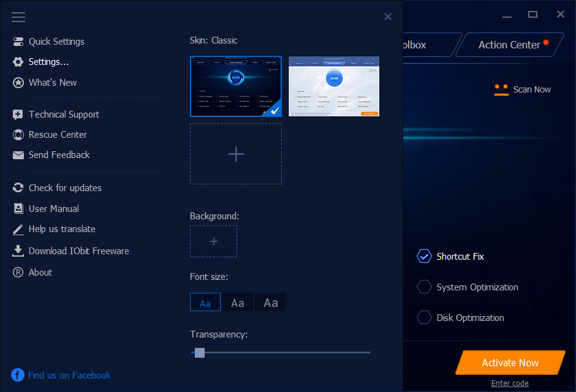The image size is (576, 392).
Task: Uncheck the Shortcut Fix option
Action: pos(424,257)
